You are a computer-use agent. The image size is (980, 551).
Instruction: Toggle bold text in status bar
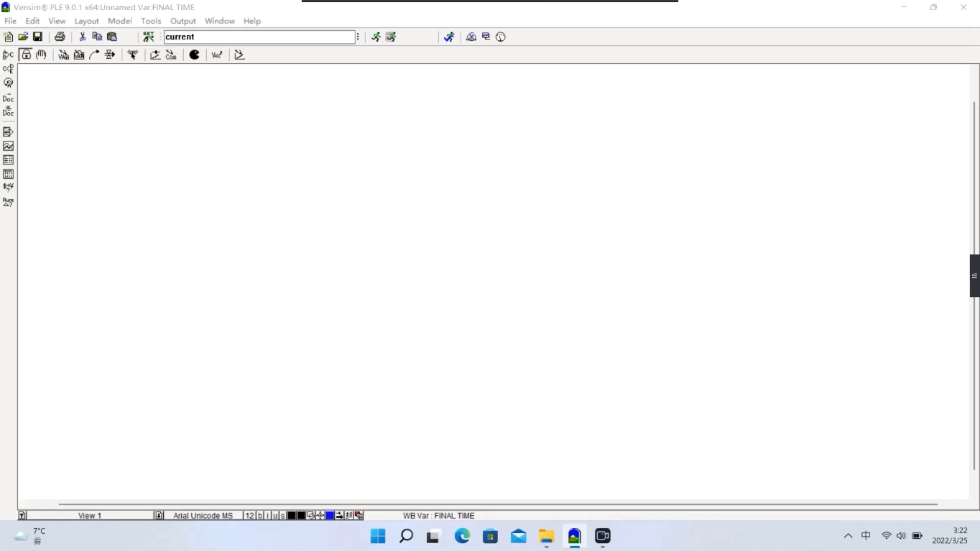tap(260, 516)
